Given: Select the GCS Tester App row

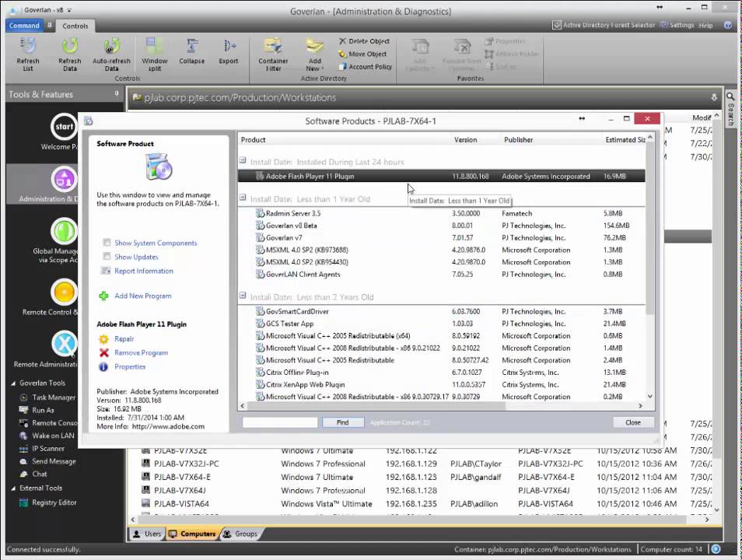Looking at the screenshot, I should tap(441, 324).
